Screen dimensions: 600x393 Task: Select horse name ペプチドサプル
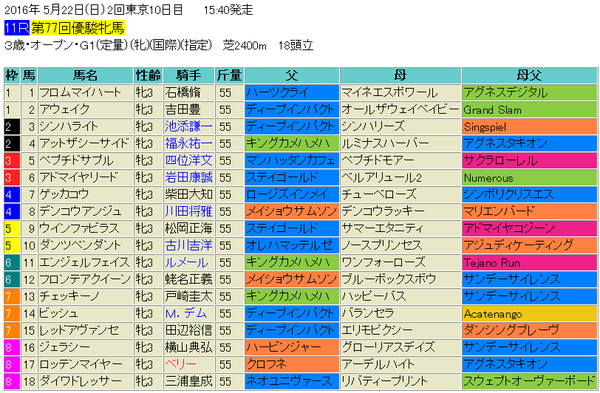(x=76, y=160)
